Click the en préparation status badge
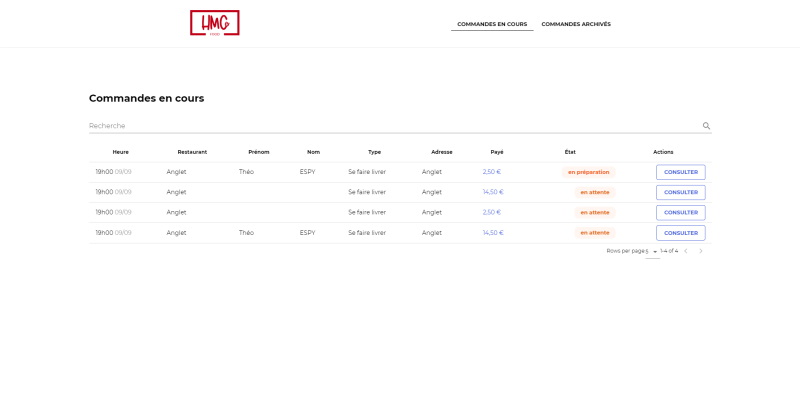The image size is (800, 393). click(589, 172)
